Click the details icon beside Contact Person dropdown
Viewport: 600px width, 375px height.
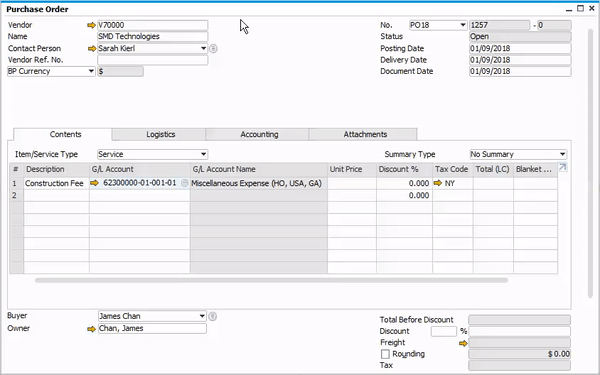coord(213,49)
